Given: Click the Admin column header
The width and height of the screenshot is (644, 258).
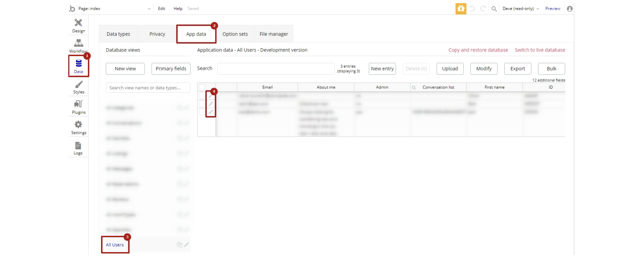Looking at the screenshot, I should click(382, 87).
